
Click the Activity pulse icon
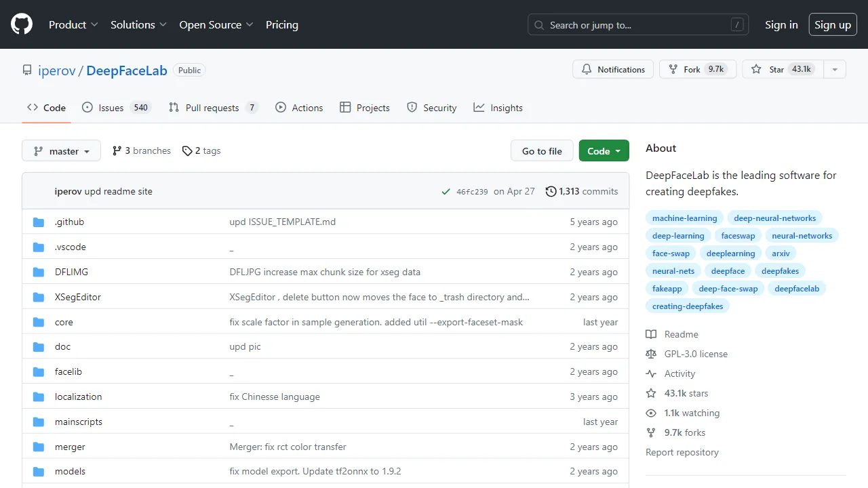[x=651, y=373]
